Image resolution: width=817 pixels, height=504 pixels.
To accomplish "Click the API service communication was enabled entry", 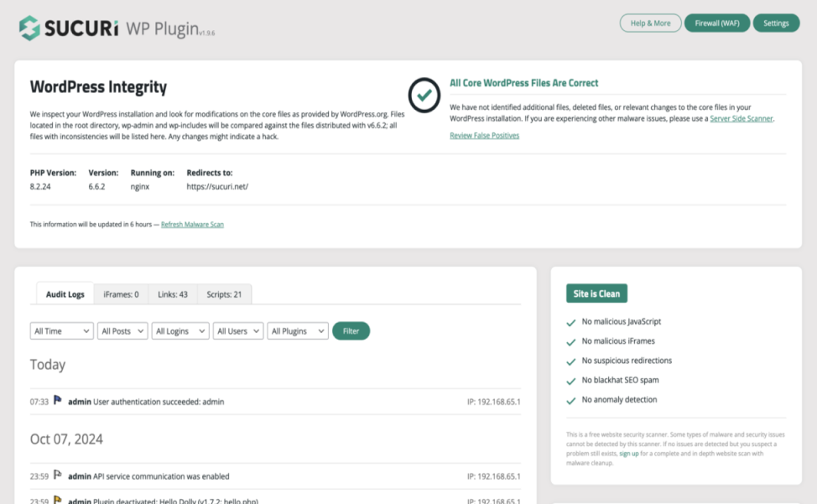I will click(161, 476).
